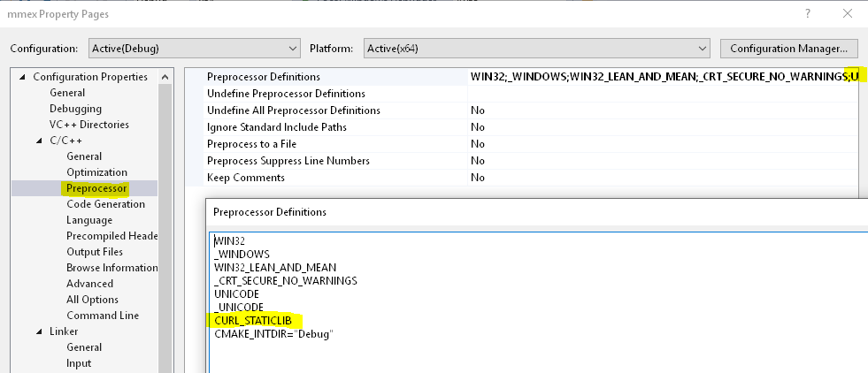Click the _CRT_SECURE_NO_WARNINGS definition line

286,281
